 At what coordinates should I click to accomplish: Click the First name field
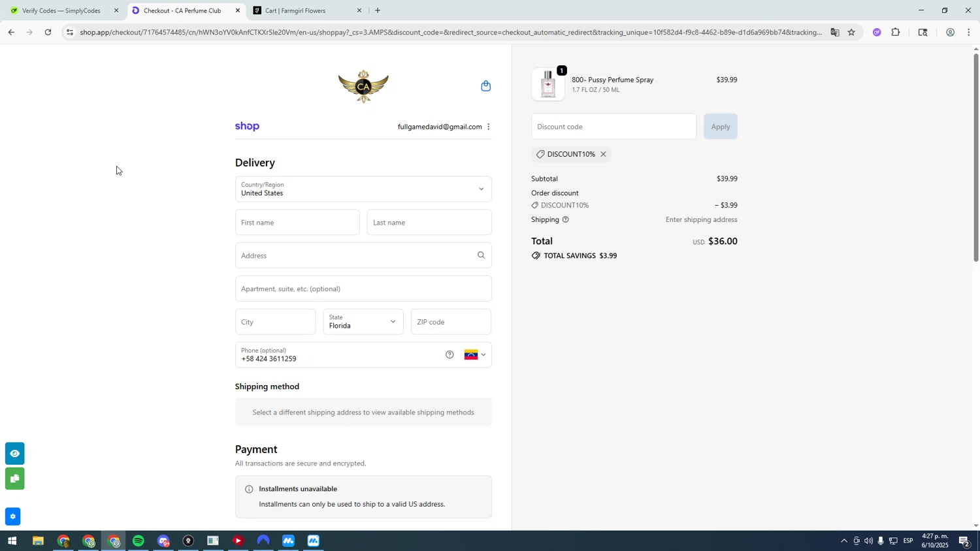[297, 223]
